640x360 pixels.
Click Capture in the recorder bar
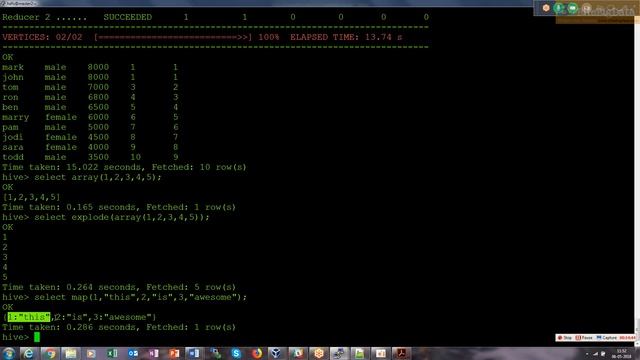coord(607,338)
